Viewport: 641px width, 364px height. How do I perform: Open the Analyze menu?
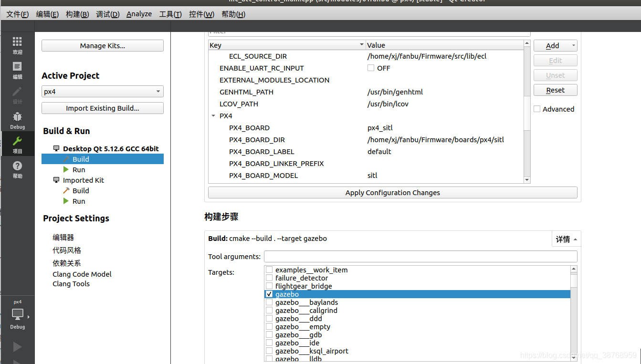[139, 14]
